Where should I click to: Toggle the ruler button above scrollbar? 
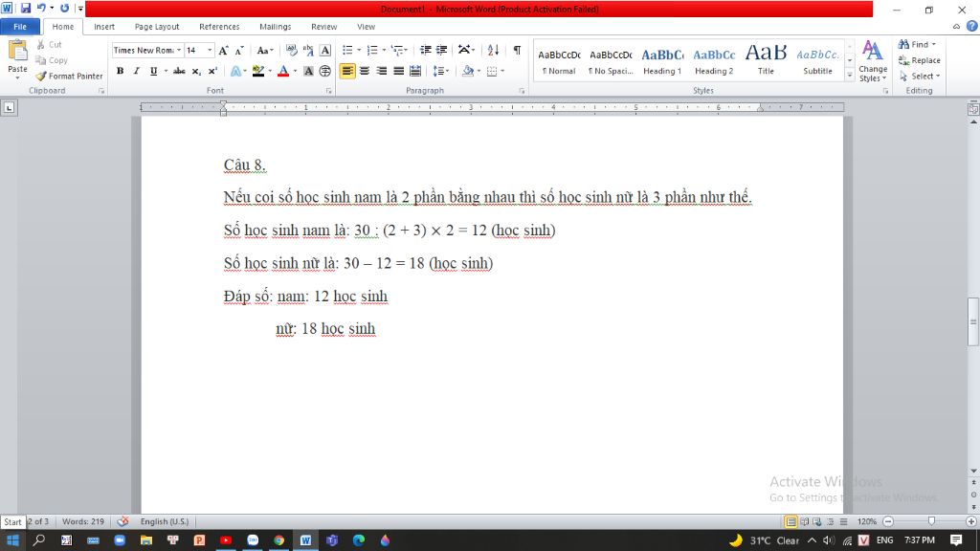pos(973,109)
